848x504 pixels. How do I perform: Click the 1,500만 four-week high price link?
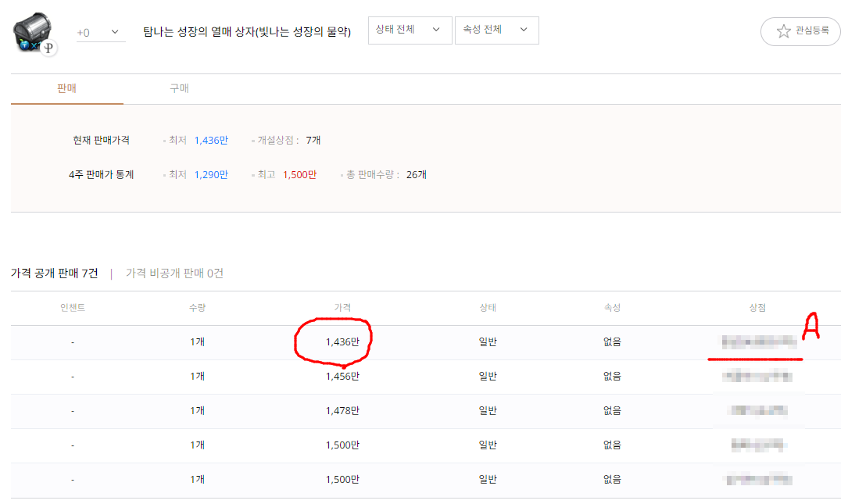(x=299, y=174)
